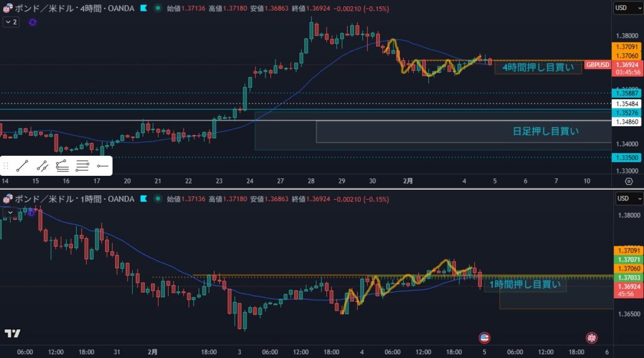Click the purple indicator icon in upper legend
This screenshot has height=358, width=644.
pos(33,22)
